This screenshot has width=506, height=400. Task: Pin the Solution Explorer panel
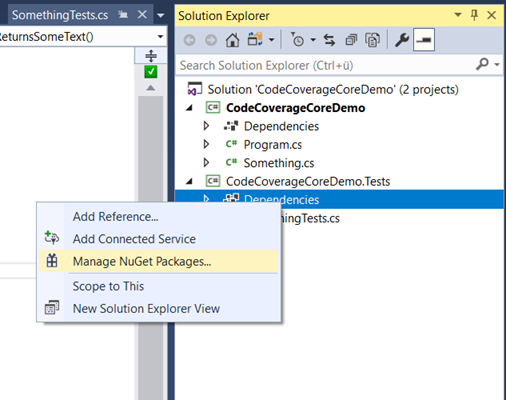pyautogui.click(x=474, y=15)
